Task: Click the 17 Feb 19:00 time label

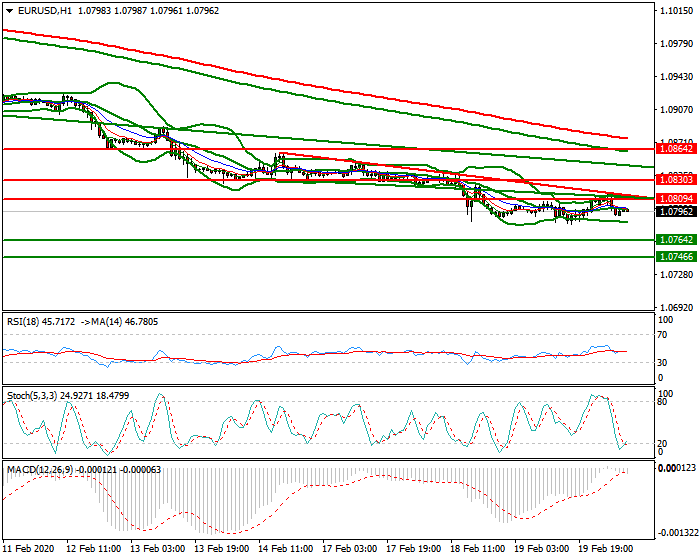Action: (x=414, y=548)
